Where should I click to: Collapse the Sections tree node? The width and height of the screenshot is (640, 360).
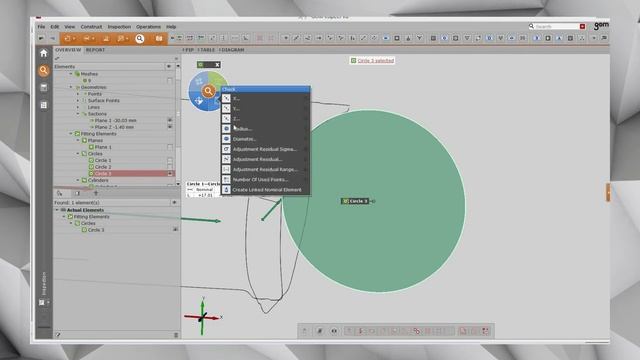coord(78,113)
